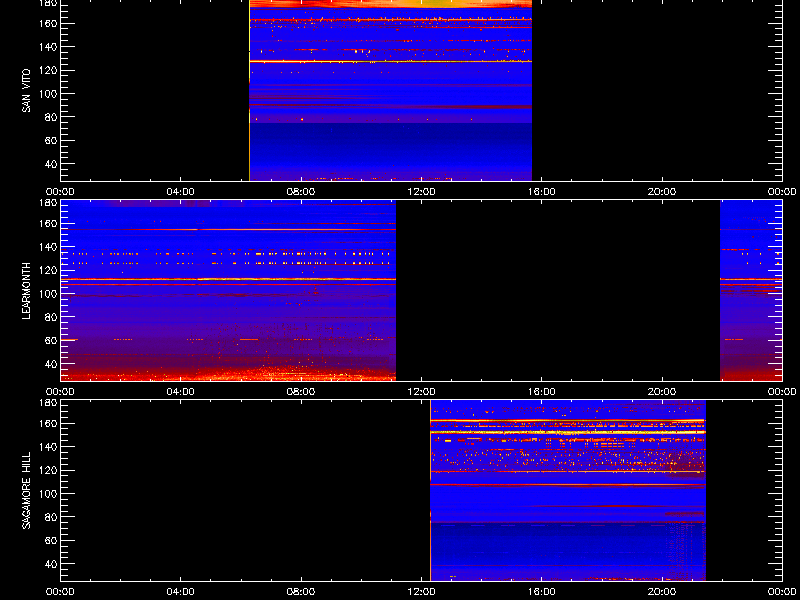Click 180 on Learmonth frequency axis
The height and width of the screenshot is (600, 800).
click(x=50, y=203)
